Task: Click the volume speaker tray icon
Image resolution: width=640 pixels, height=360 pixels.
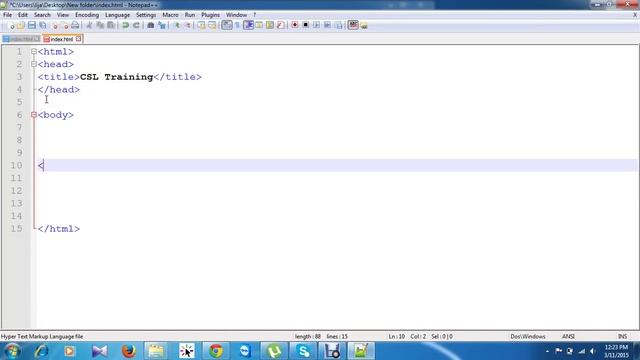Action: pyautogui.click(x=592, y=351)
